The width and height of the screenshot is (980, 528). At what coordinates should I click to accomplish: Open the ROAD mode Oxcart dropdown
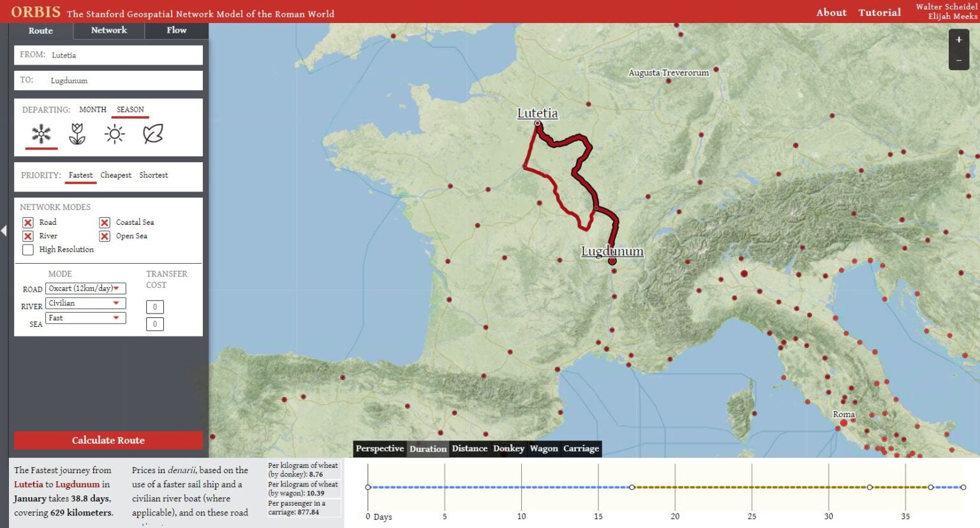pyautogui.click(x=85, y=288)
